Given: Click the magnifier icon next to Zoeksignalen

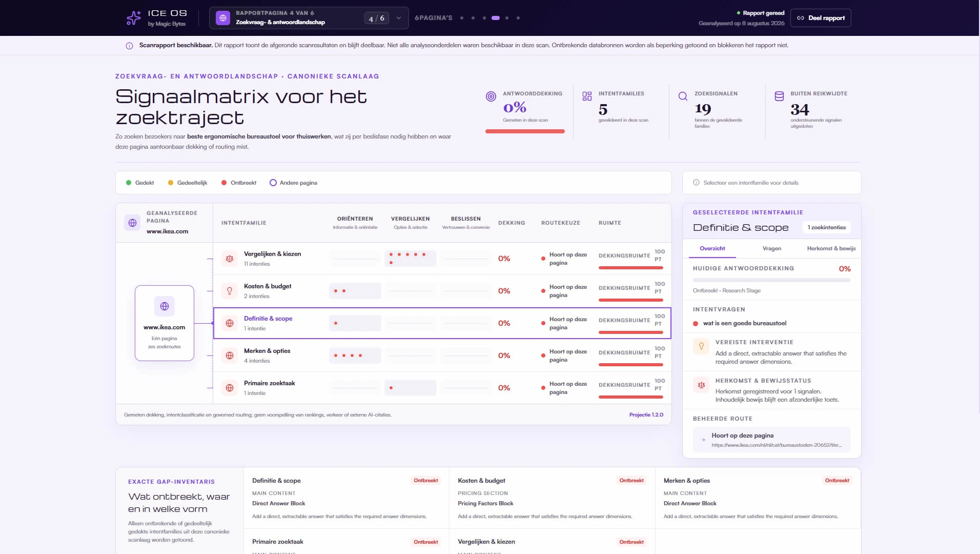Looking at the screenshot, I should click(683, 96).
